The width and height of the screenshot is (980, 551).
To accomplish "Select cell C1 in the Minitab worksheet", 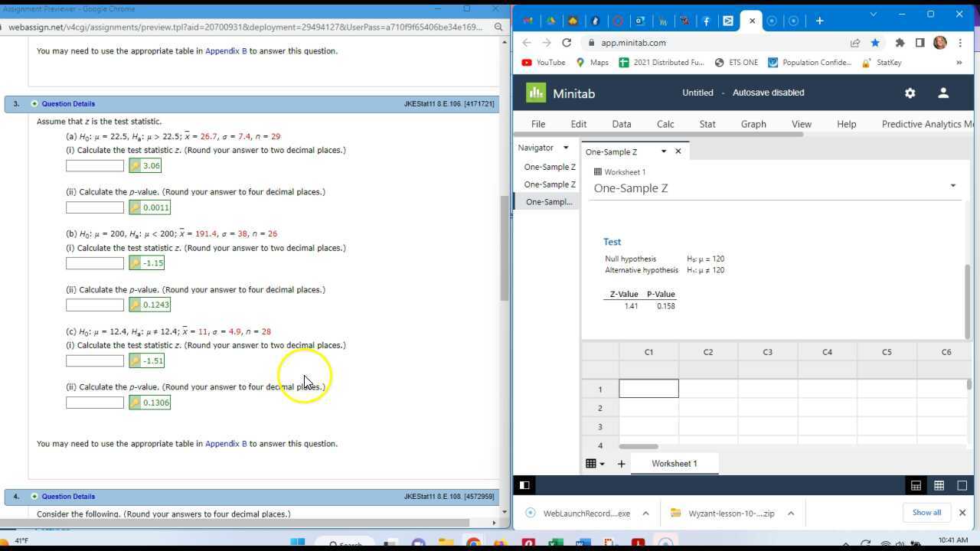I will 648,389.
